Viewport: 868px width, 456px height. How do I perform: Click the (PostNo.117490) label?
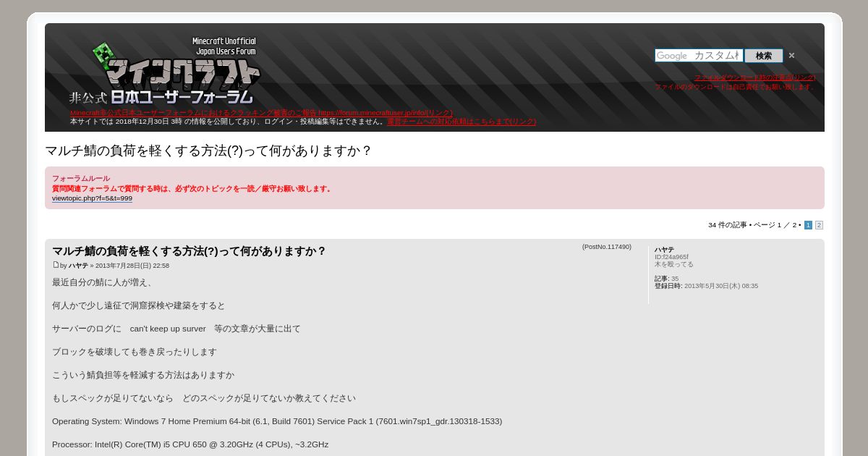(x=607, y=247)
